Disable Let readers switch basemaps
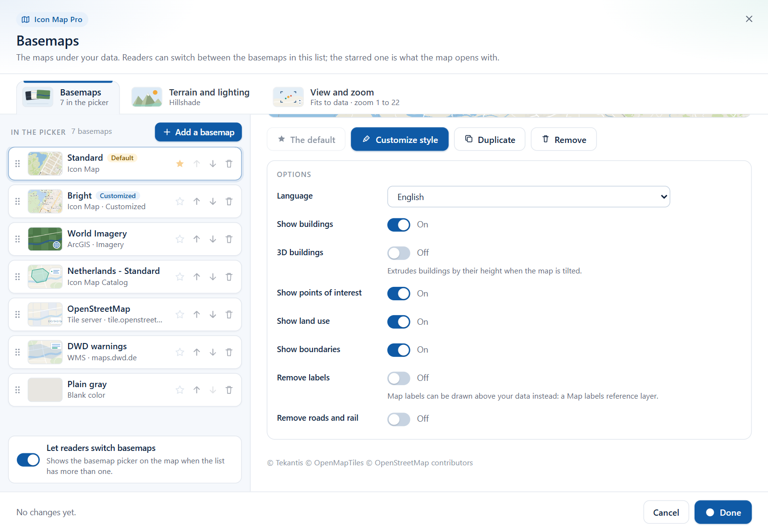Image resolution: width=768 pixels, height=532 pixels. [28, 460]
